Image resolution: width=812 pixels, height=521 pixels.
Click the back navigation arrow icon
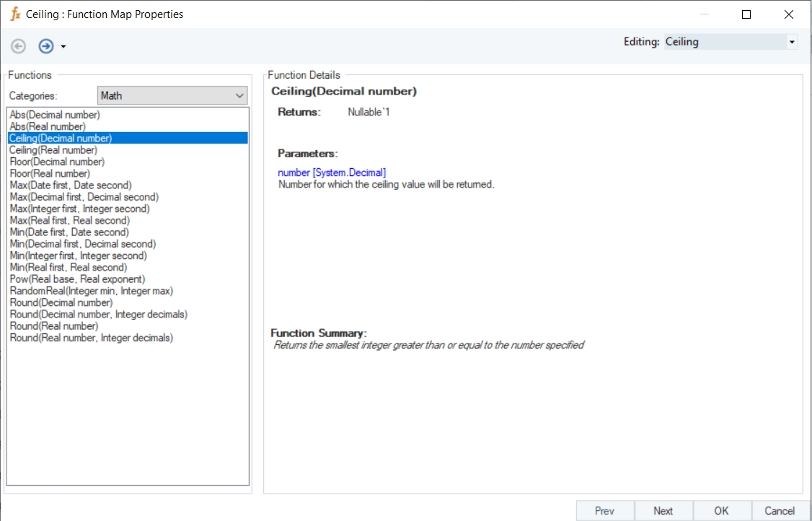tap(19, 46)
